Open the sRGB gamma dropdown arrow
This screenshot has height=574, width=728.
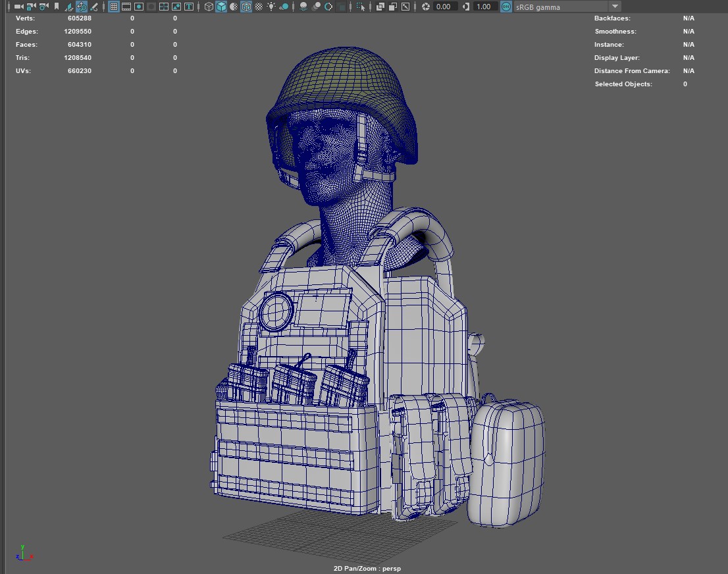[615, 7]
